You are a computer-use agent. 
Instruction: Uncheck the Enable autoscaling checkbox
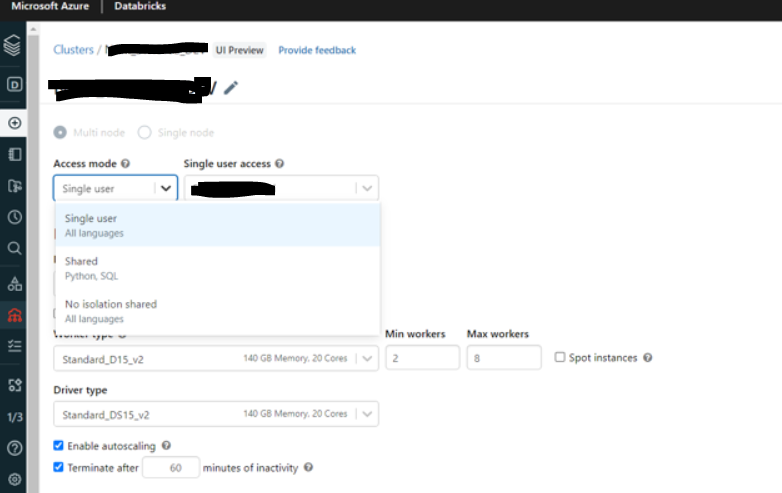pyautogui.click(x=58, y=445)
